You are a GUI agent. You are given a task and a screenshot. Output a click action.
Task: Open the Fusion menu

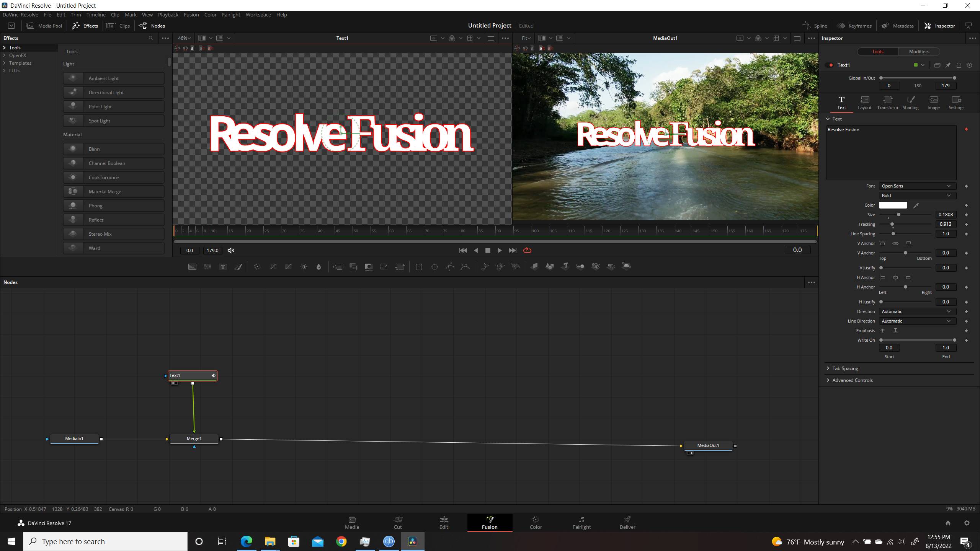pos(191,15)
